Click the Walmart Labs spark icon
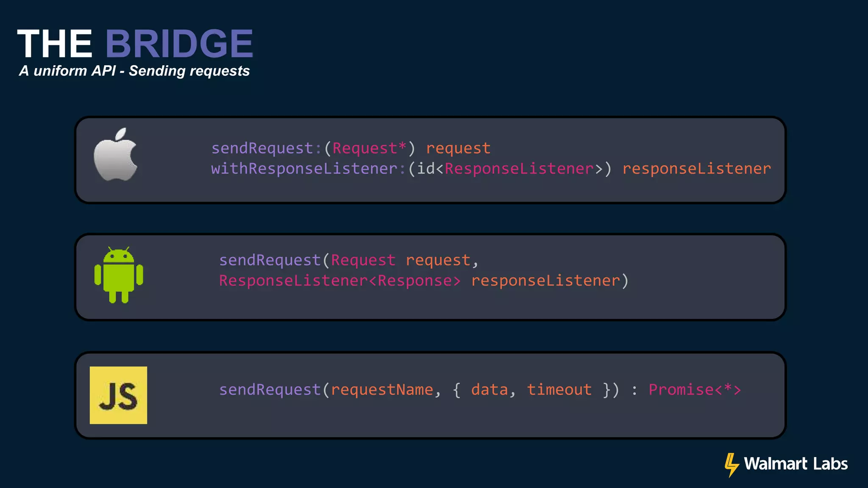868x488 pixels. [x=732, y=465]
